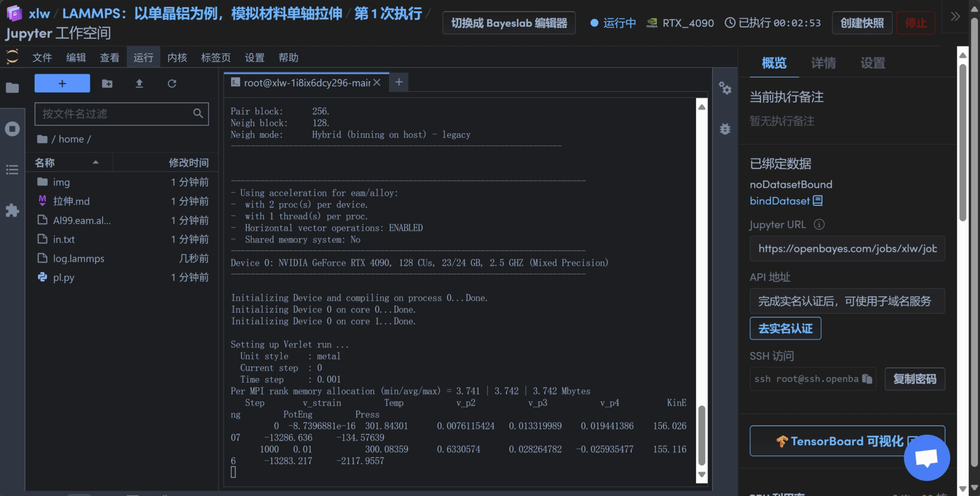Refresh the file list
The height and width of the screenshot is (496, 980).
pos(172,84)
